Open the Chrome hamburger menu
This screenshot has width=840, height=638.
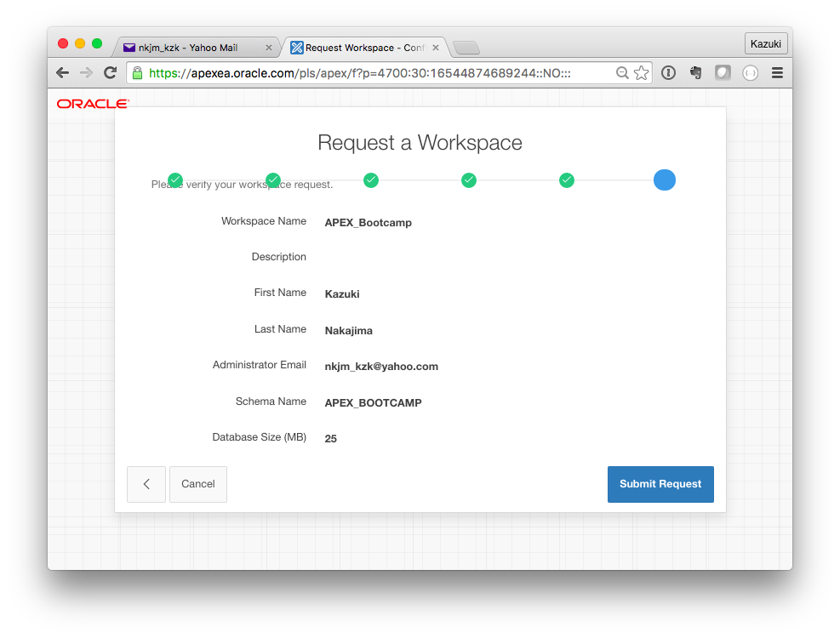pyautogui.click(x=777, y=73)
